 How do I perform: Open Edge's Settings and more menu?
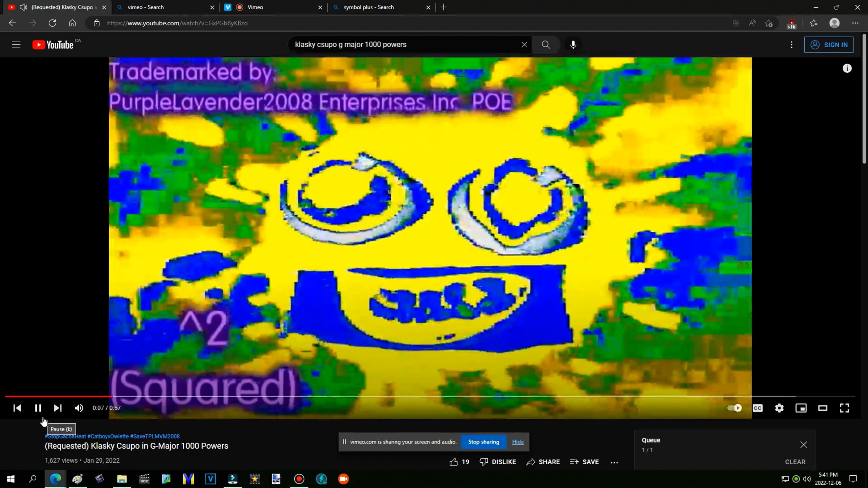(x=856, y=23)
